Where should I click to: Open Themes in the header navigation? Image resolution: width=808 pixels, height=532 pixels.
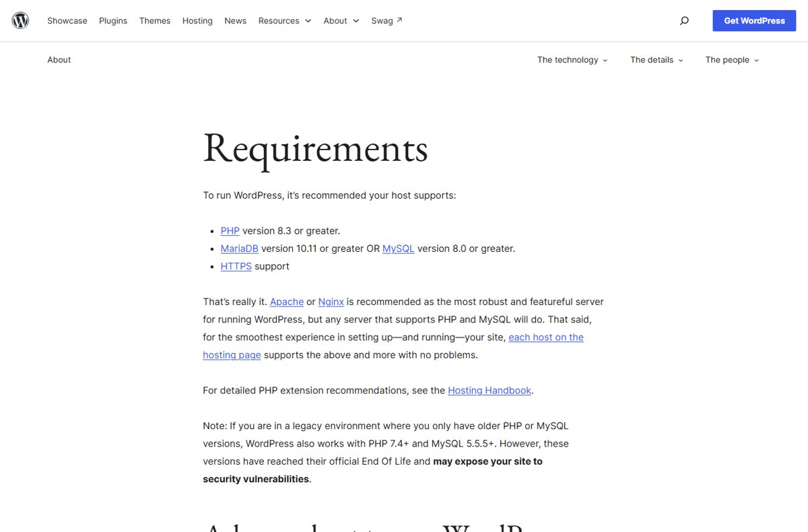[155, 21]
